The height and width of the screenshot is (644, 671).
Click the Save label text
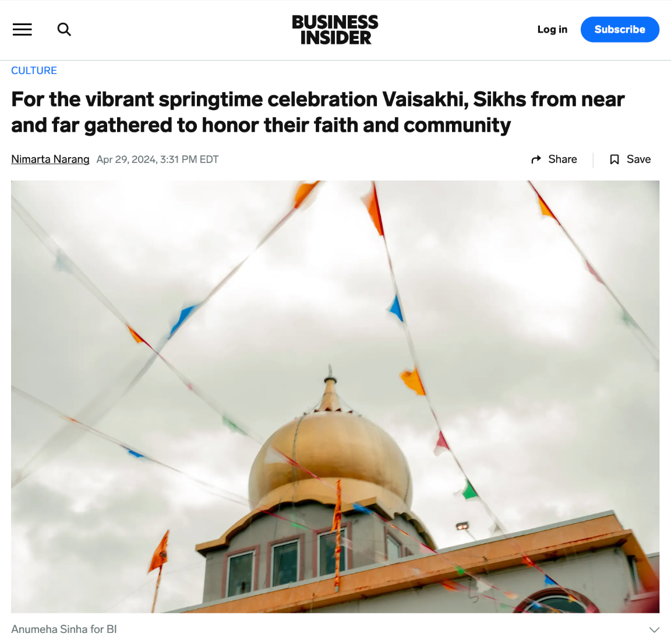(638, 159)
